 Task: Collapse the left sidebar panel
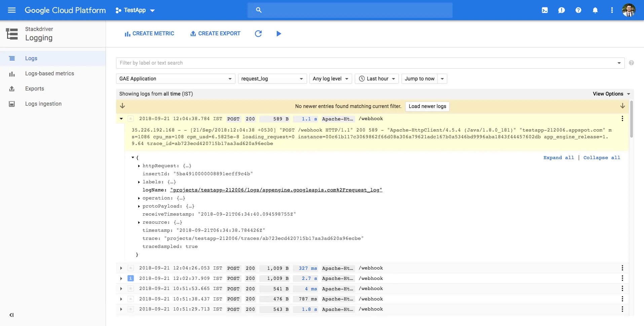[11, 315]
